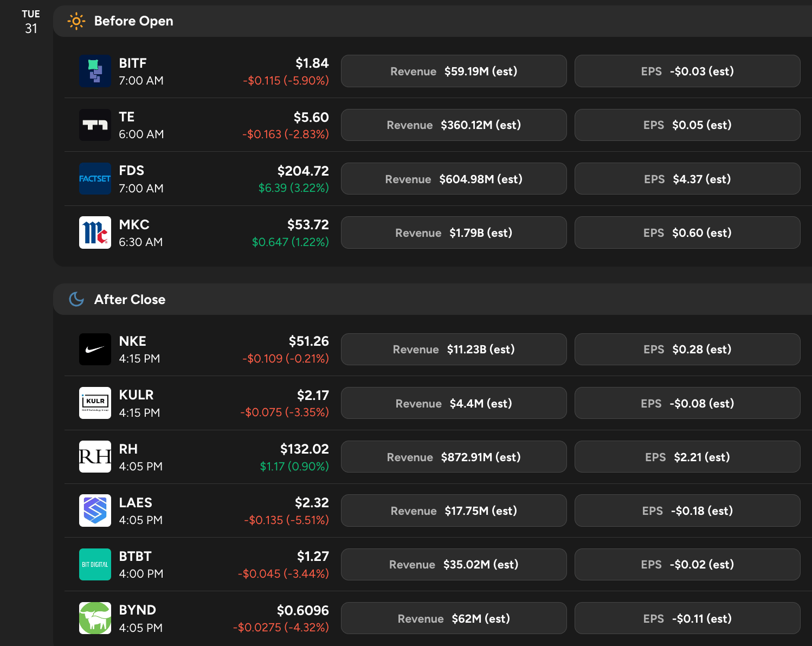The image size is (812, 646).
Task: Click BTBT report time 4:00 PM
Action: coord(141,574)
